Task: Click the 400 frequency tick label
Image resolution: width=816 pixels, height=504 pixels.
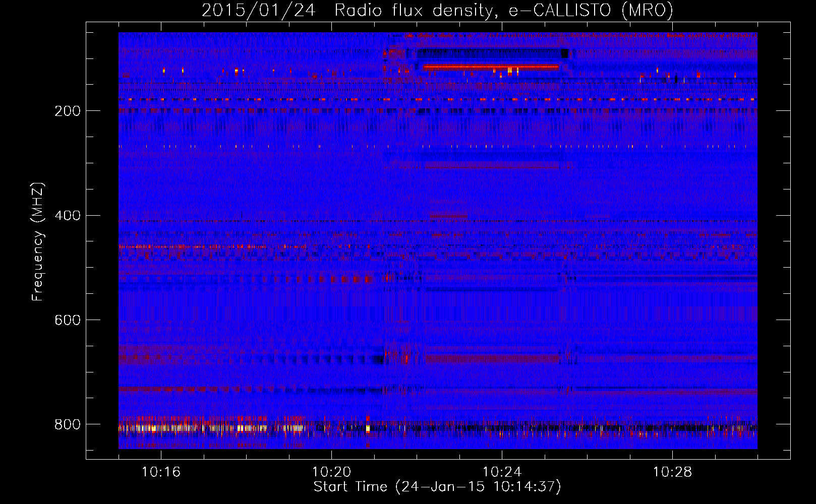Action: click(68, 216)
